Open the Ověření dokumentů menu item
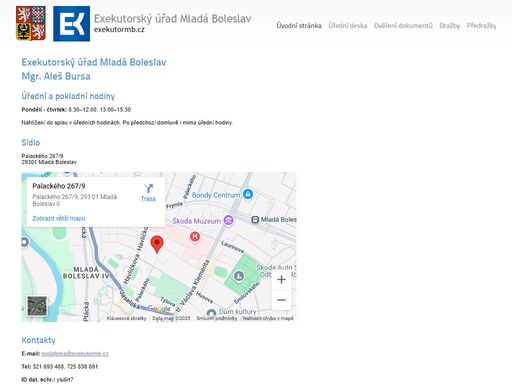Image resolution: width=512 pixels, height=384 pixels. point(403,26)
